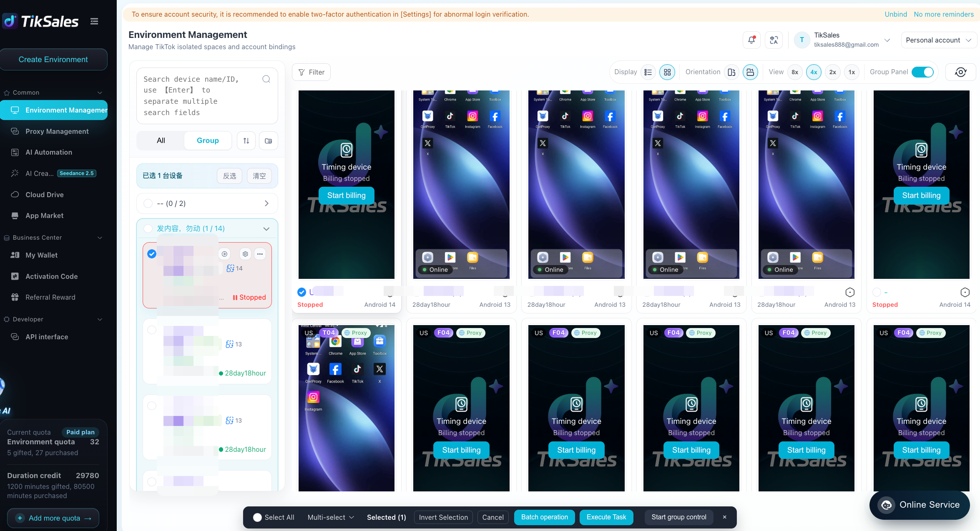Switch to the All tab
980x531 pixels.
tap(161, 140)
